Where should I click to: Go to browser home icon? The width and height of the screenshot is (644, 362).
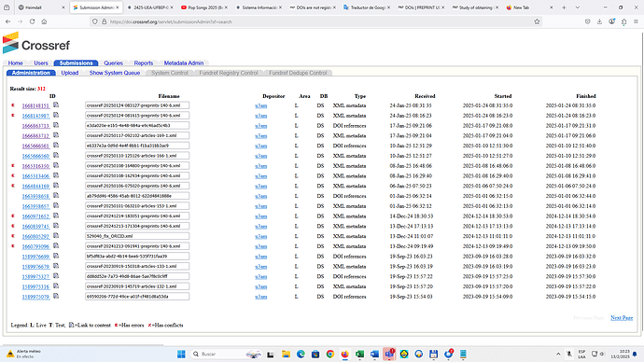click(44, 21)
